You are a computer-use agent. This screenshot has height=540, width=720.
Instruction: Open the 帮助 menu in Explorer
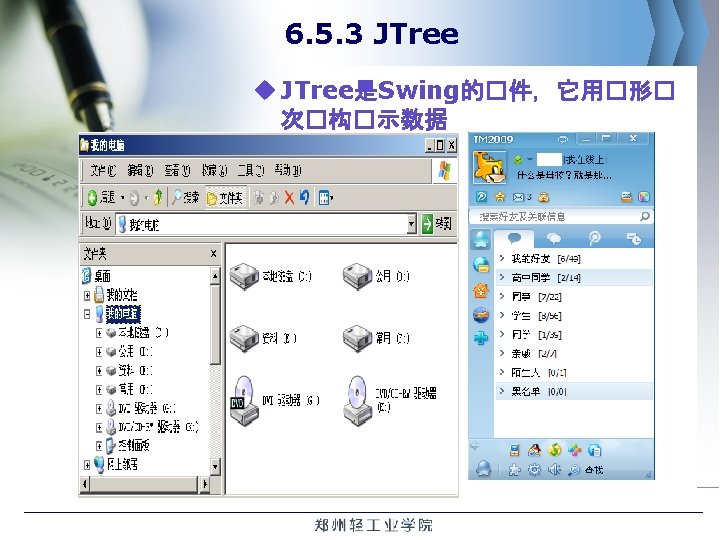288,170
